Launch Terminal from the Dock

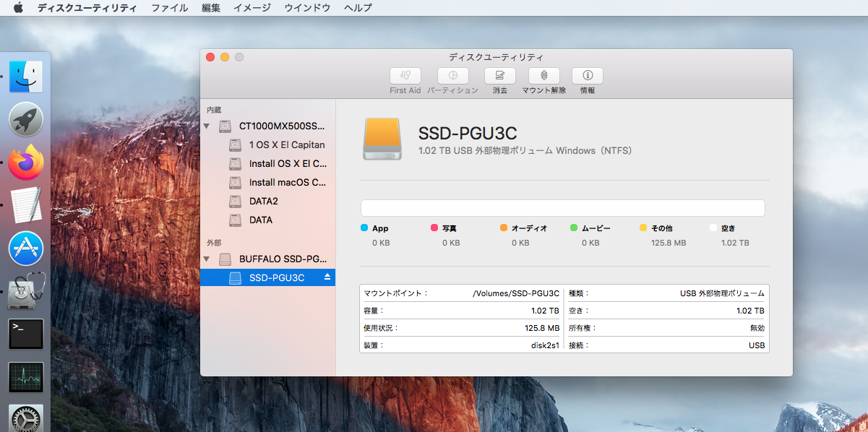pos(26,334)
